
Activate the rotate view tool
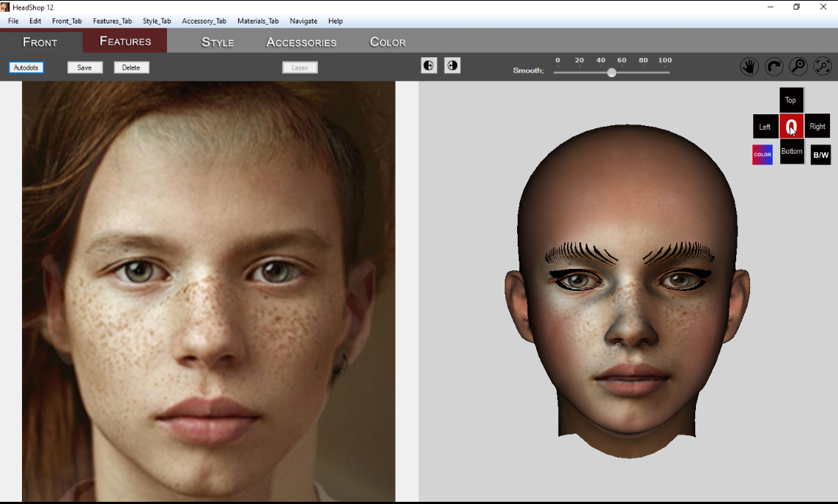pos(774,66)
